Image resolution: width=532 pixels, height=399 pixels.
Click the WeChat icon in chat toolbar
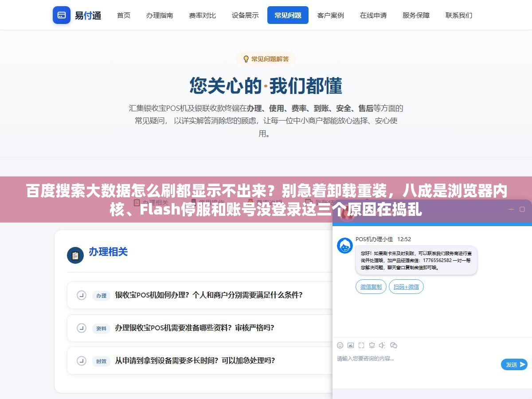(x=394, y=345)
